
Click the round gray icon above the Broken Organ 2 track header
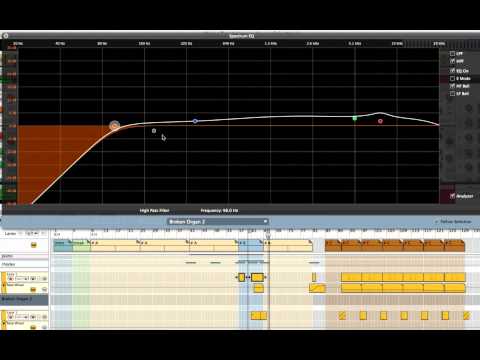[44, 290]
